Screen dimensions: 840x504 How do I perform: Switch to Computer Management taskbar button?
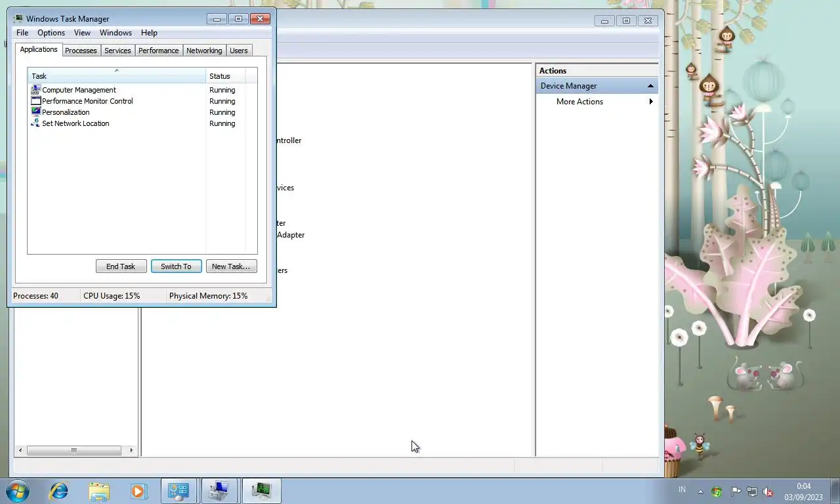[219, 491]
